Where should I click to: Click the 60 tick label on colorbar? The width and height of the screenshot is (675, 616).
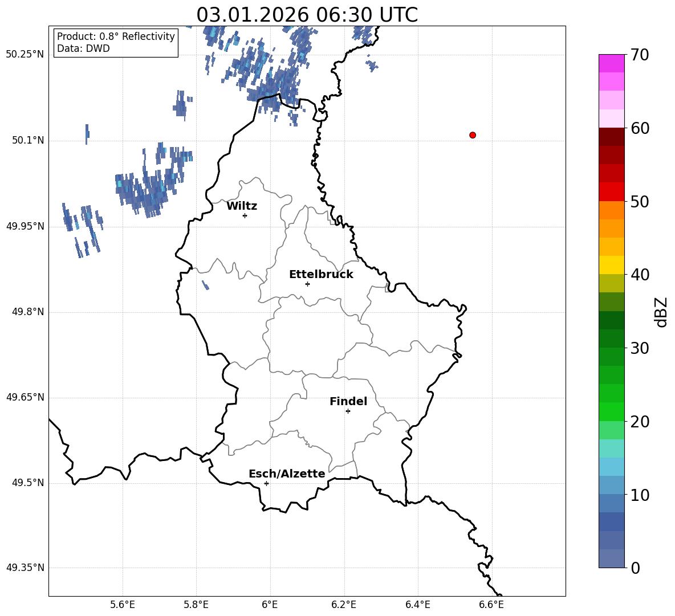coord(640,128)
